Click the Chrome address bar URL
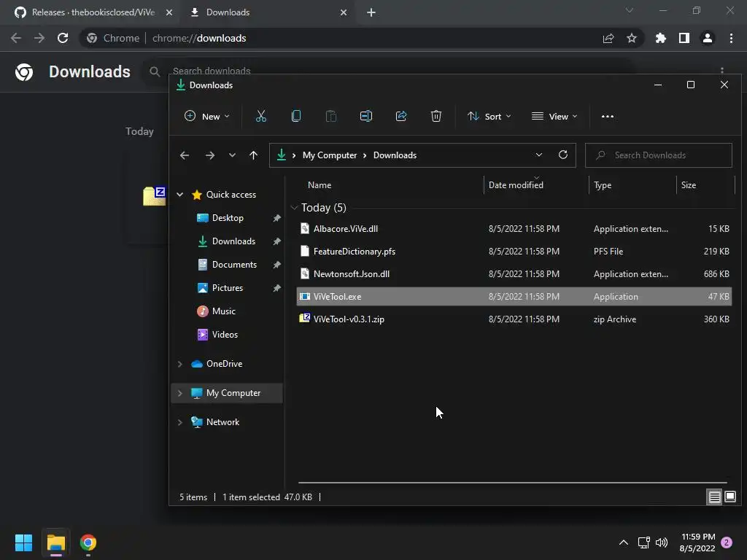The image size is (747, 560). click(199, 38)
